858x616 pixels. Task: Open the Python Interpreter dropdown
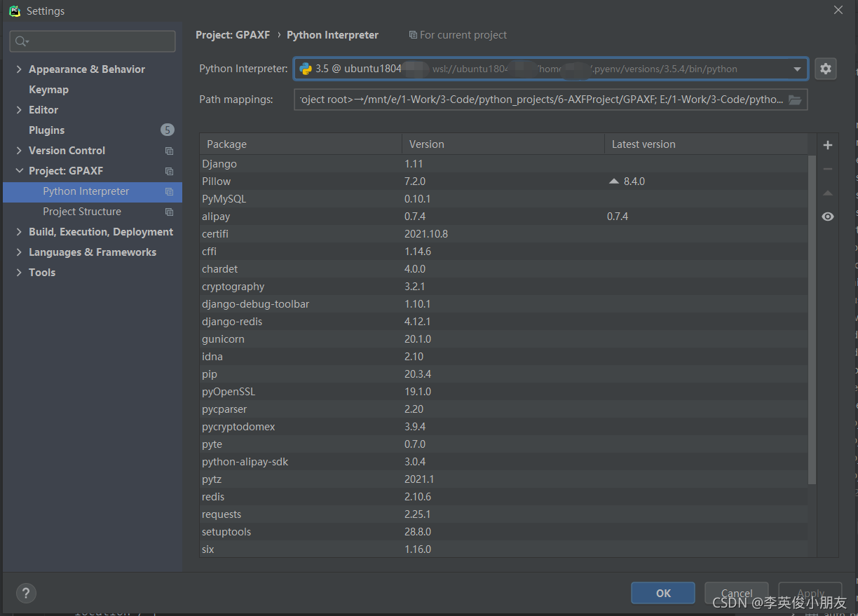[797, 69]
